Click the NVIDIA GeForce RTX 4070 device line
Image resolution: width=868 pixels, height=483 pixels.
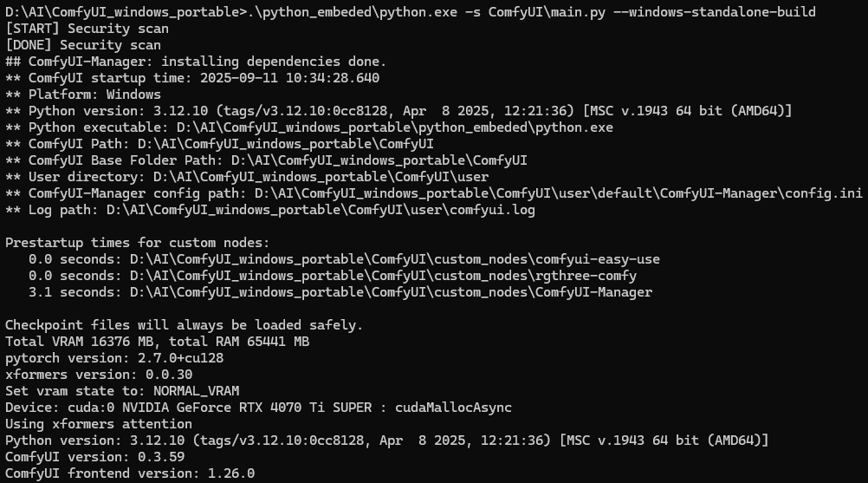point(258,408)
